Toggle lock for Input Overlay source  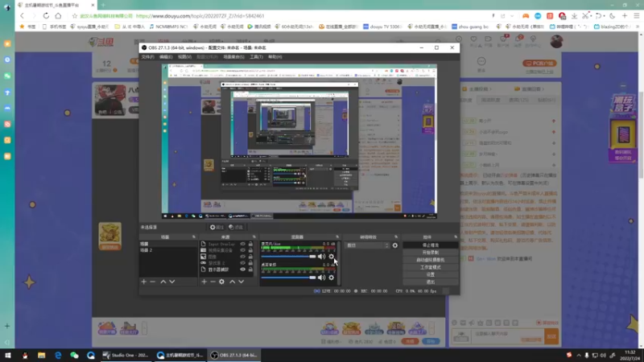click(x=250, y=244)
